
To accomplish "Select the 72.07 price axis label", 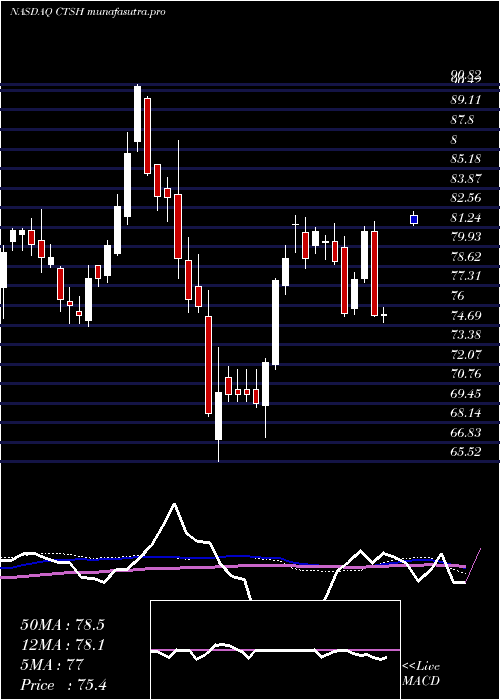I will [466, 354].
